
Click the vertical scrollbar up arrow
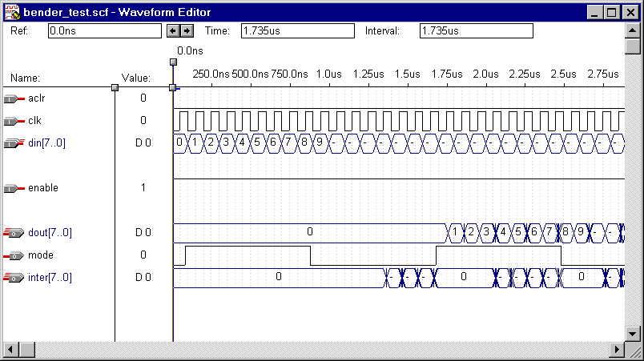(x=633, y=30)
